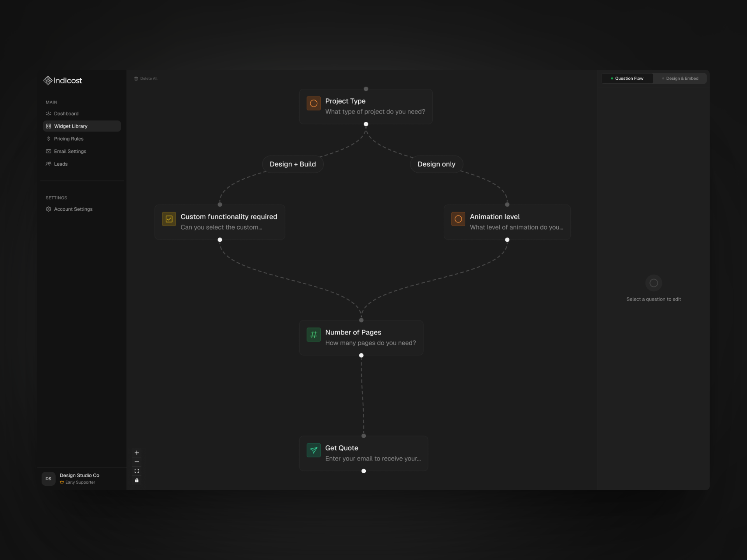Zoom in using the plus control
The height and width of the screenshot is (560, 747).
coord(137,452)
